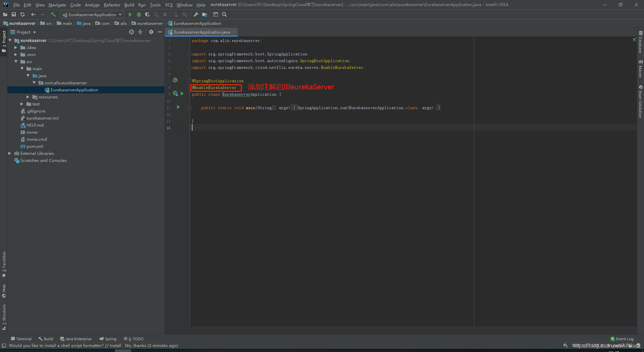Expand the test folder
This screenshot has height=352, width=644.
click(x=22, y=104)
